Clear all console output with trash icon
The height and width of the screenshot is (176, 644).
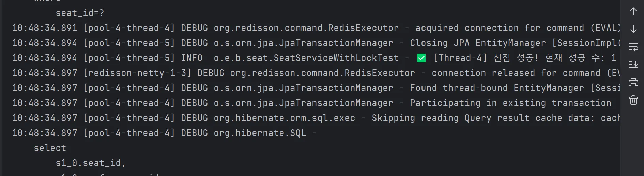point(633,100)
